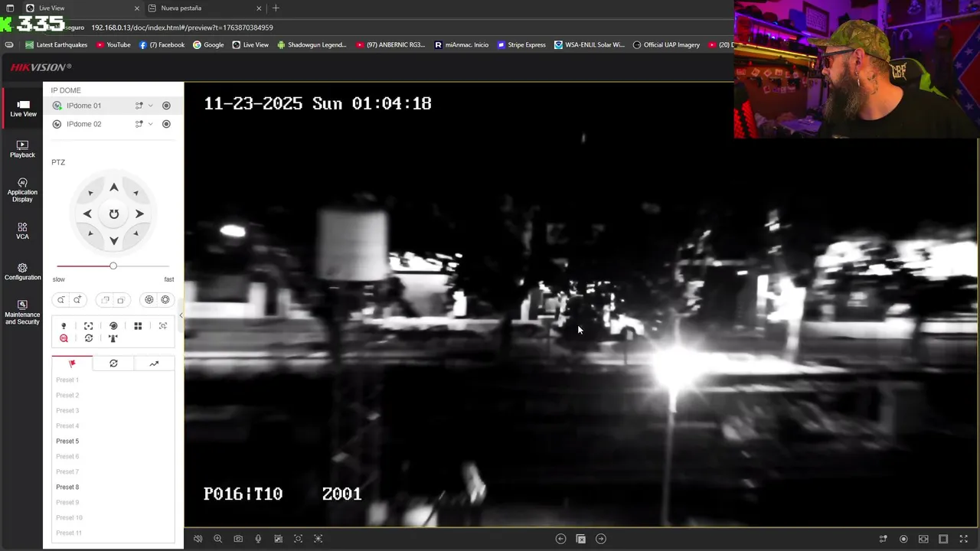
Task: Open Maintenance and Security section
Action: (x=22, y=312)
